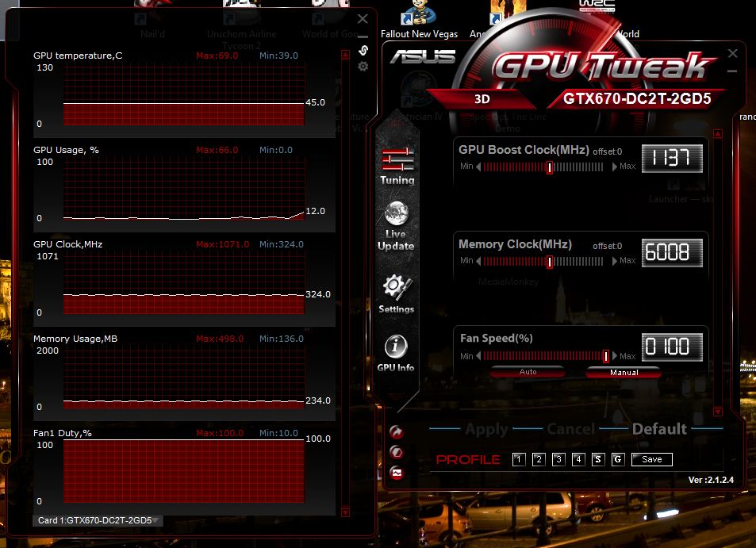Increase Fan Speed with Max arrow
The width and height of the screenshot is (756, 548).
[x=614, y=356]
